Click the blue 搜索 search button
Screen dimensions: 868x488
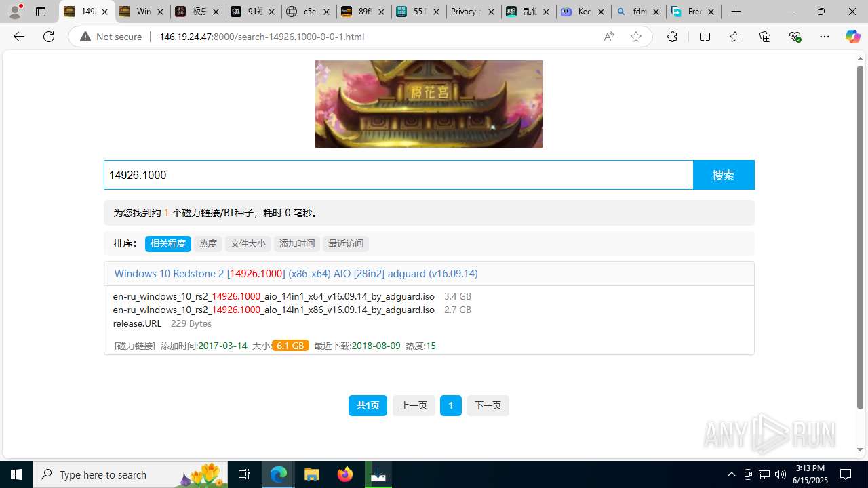point(724,175)
